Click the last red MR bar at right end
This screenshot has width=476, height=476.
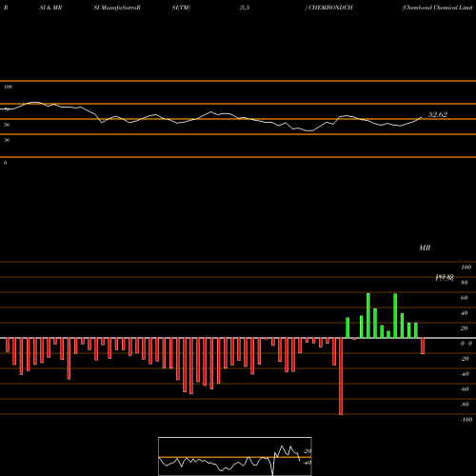point(423,346)
